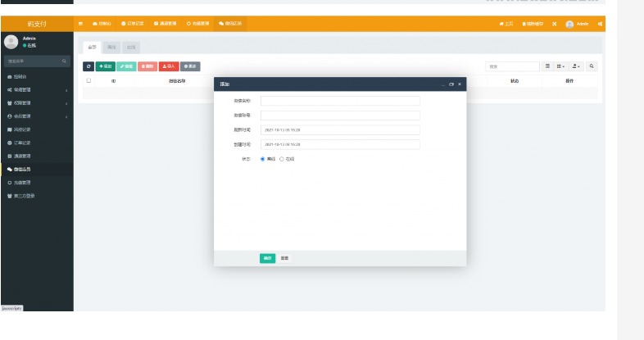Open the columns dropdown in table toolbar
Viewport: 644px width, 340px height.
[x=561, y=66]
